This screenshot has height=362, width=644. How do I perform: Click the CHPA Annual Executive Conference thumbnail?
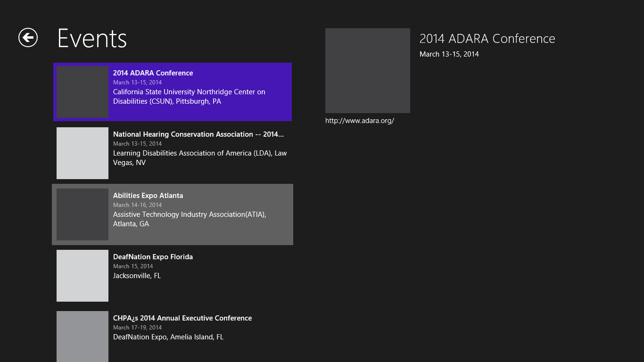83,337
